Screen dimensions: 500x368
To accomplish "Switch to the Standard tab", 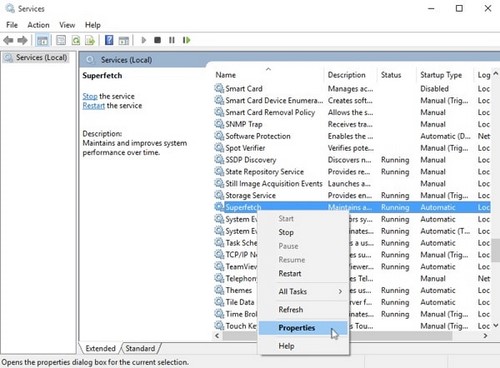I will [140, 348].
